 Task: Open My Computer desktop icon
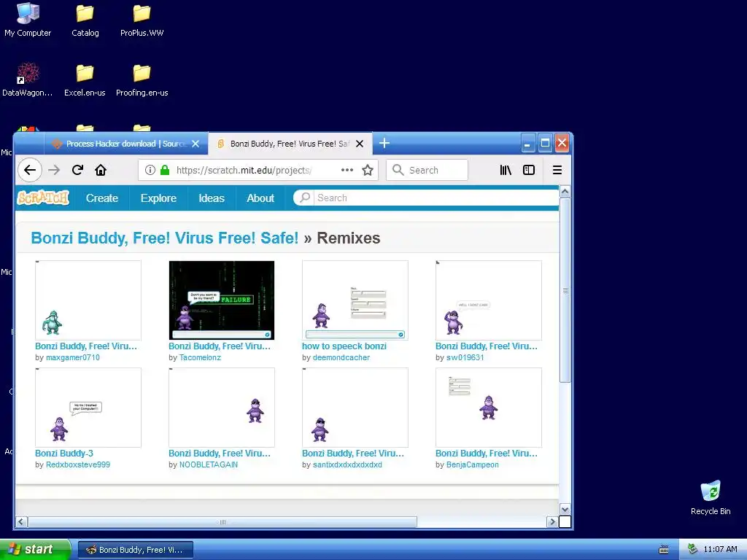[28, 20]
